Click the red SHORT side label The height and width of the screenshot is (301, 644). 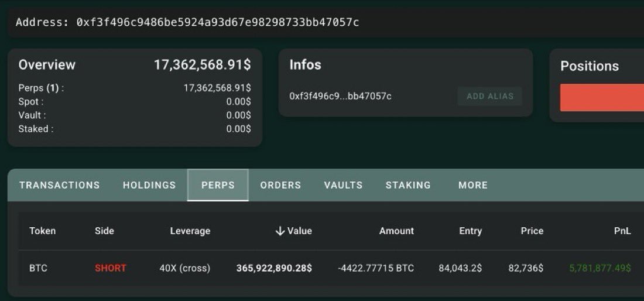[111, 268]
